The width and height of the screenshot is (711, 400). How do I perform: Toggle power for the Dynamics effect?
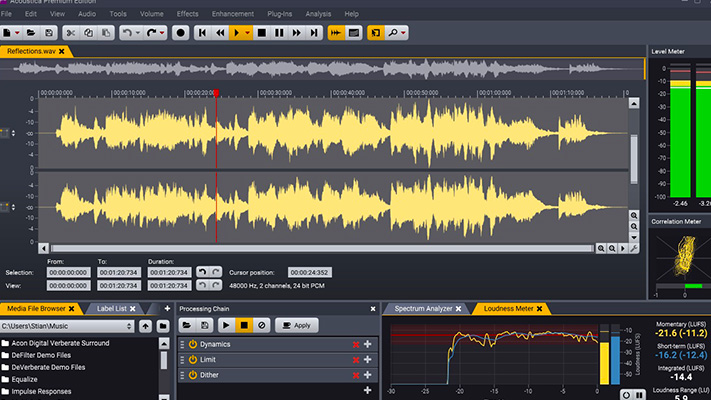pyautogui.click(x=192, y=345)
